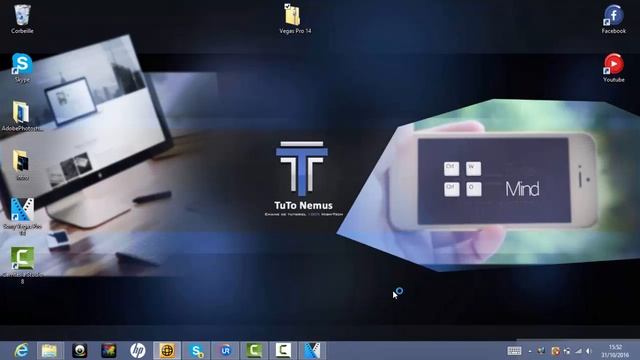Viewport: 640px width, 360px height.
Task: Show hidden system tray icons
Action: point(530,351)
